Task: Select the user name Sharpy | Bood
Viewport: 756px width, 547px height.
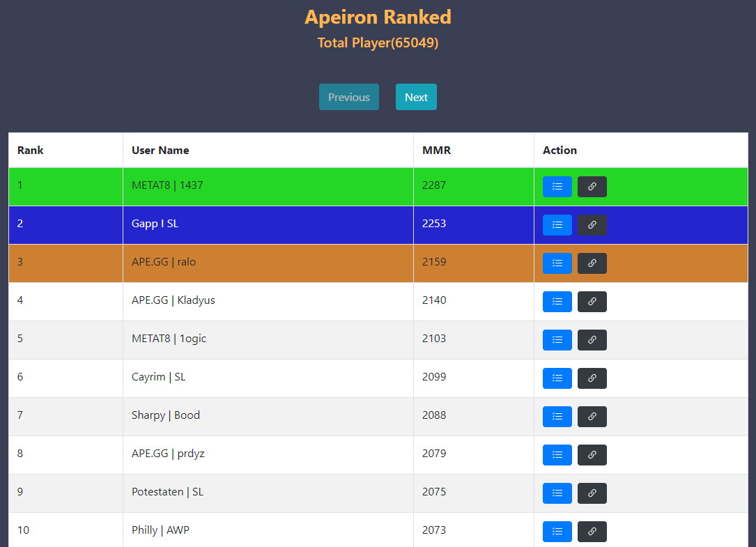Action: 166,415
